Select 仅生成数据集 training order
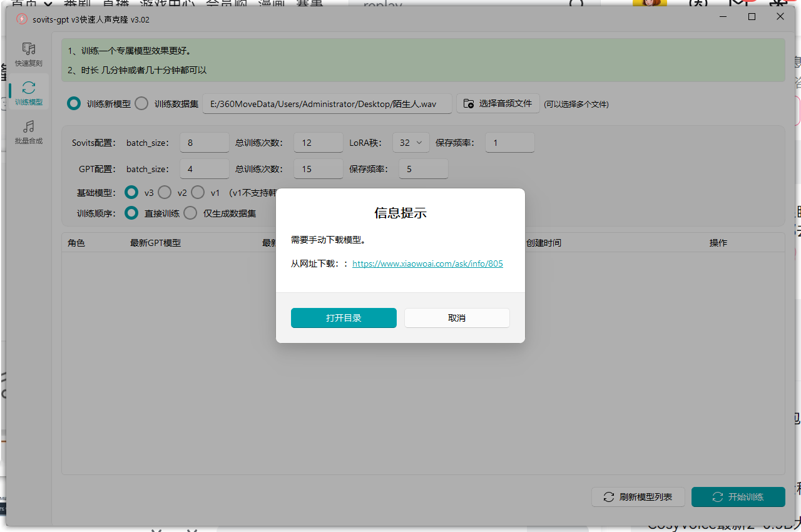This screenshot has width=801, height=532. [190, 213]
